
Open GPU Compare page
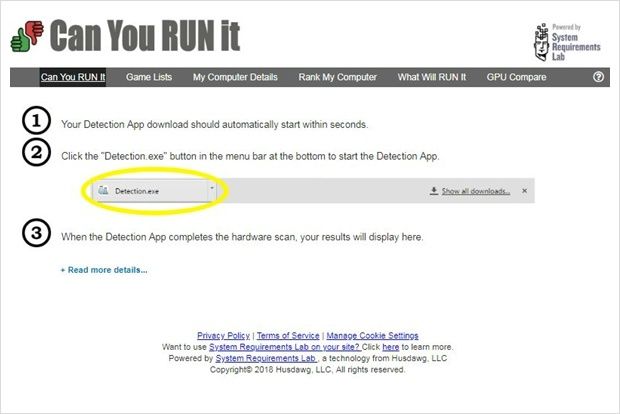516,77
